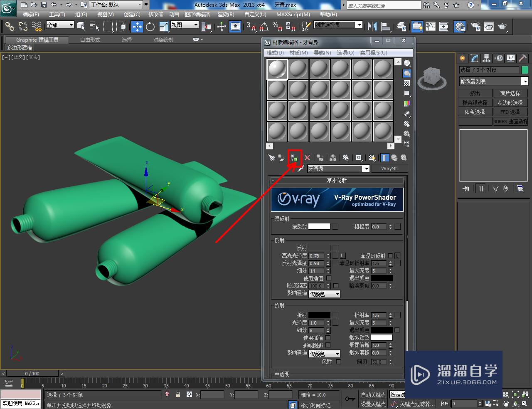Toggle highlight glossiness L lock button
The image size is (532, 409).
pos(342,255)
